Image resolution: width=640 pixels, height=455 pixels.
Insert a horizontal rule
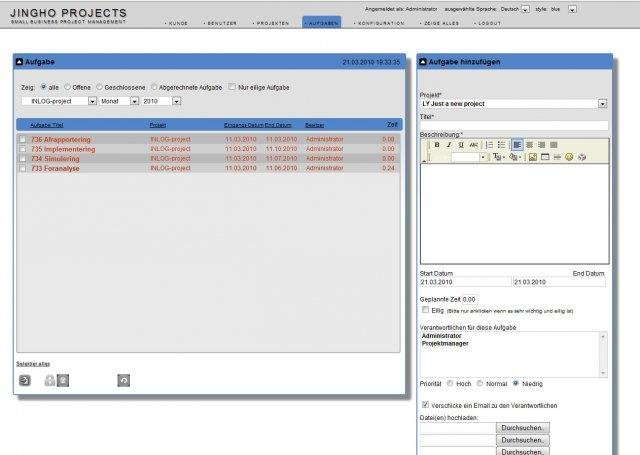coord(557,157)
